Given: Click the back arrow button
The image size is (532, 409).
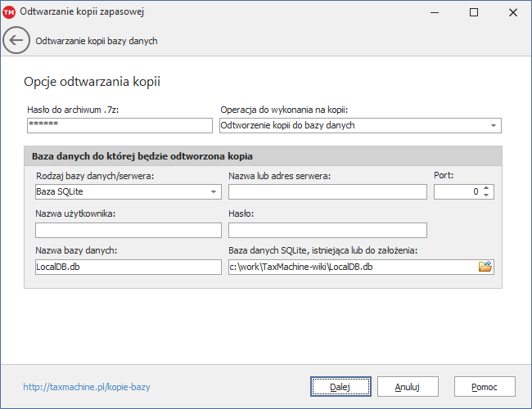Looking at the screenshot, I should coord(16,41).
